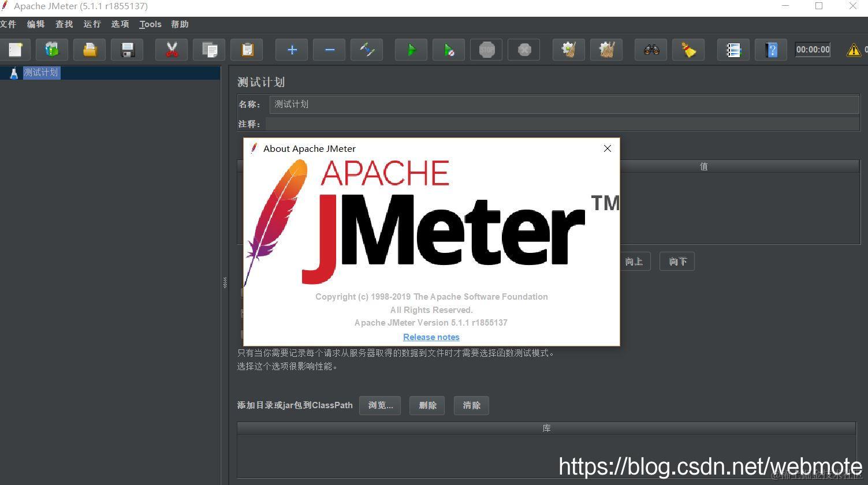This screenshot has width=868, height=485.
Task: Click the 向上 button
Action: click(x=634, y=262)
